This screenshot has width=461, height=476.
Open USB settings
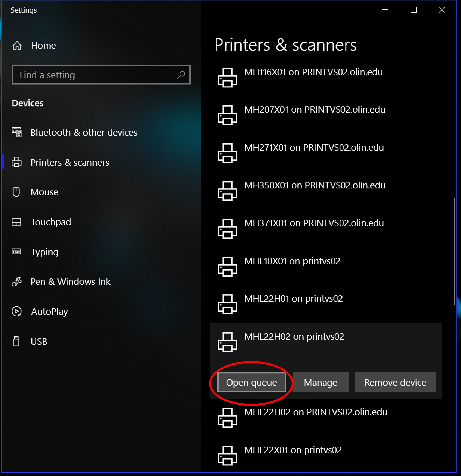coord(39,341)
